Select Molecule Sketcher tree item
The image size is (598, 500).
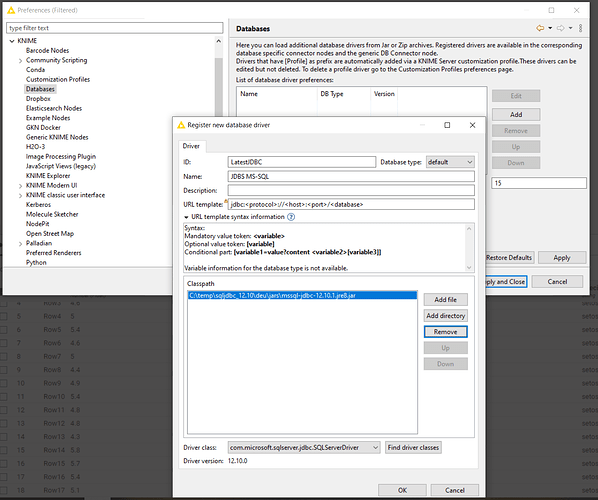(52, 214)
